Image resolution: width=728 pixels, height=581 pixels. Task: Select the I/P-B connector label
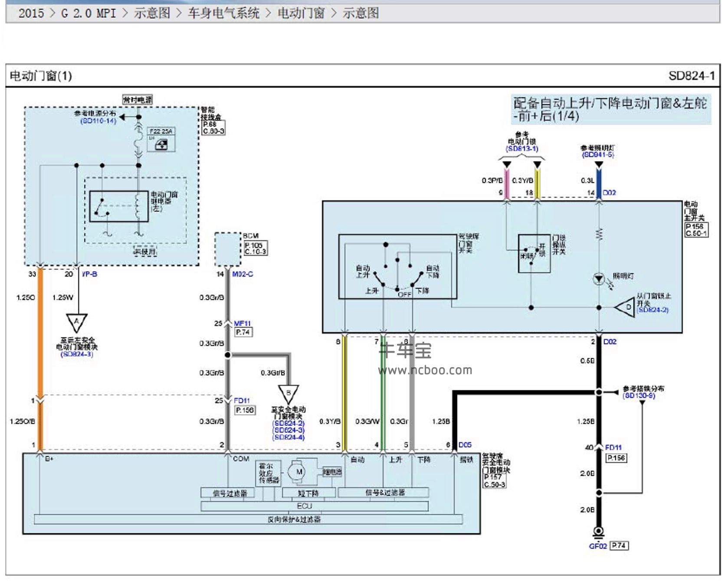click(x=90, y=274)
